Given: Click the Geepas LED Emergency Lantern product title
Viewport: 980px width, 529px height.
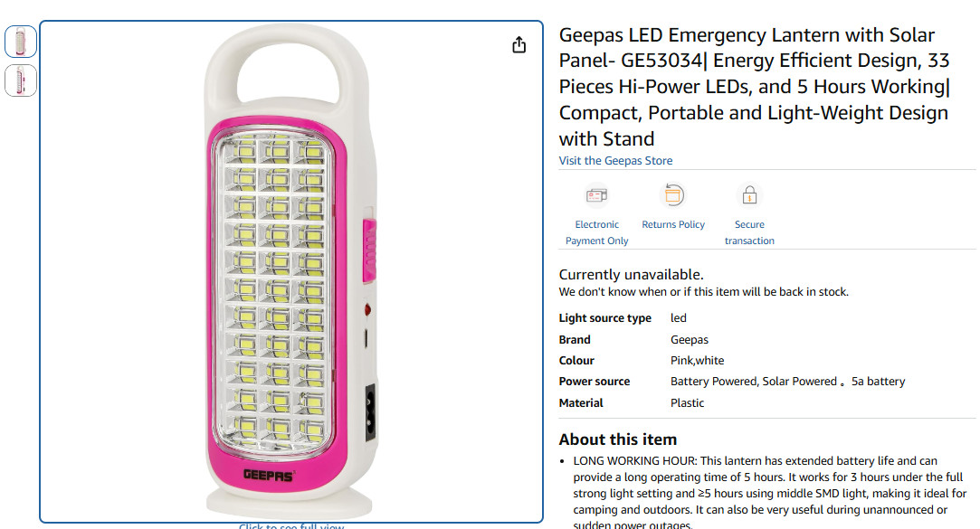Looking at the screenshot, I should pyautogui.click(x=755, y=86).
